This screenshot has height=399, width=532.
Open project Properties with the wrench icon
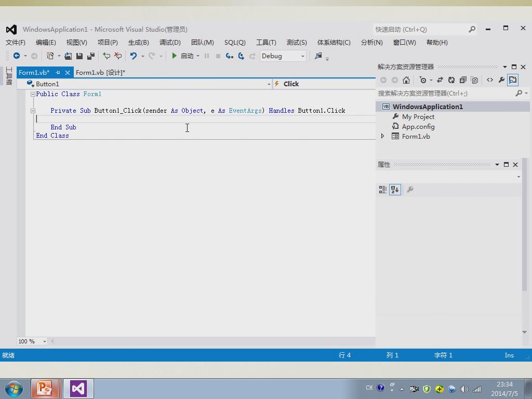point(501,80)
